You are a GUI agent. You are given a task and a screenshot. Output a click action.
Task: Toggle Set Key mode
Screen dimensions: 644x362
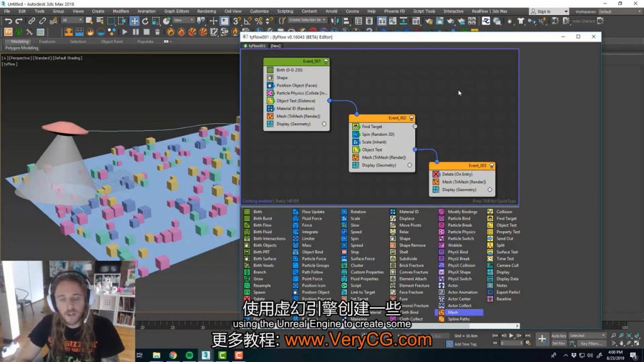[558, 344]
